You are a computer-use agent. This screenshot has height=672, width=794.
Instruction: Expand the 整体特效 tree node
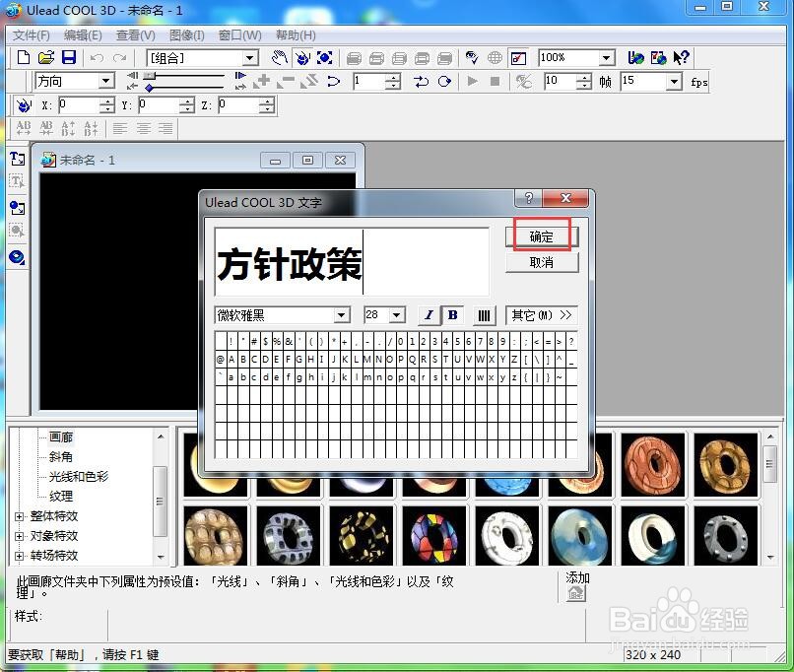pyautogui.click(x=20, y=517)
